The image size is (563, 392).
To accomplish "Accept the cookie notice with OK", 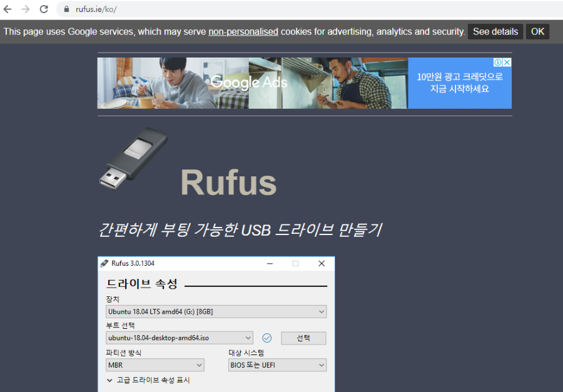I will click(x=537, y=32).
